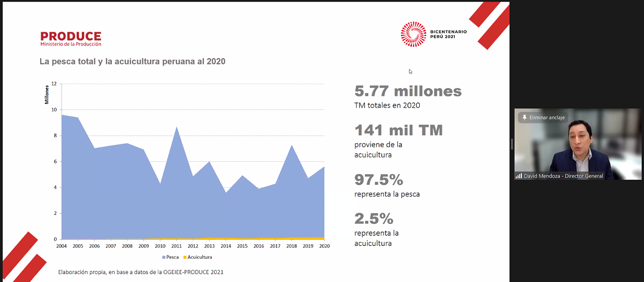Click the divider handle beside the video panel
Screen dimensions: 644x282
[512, 144]
